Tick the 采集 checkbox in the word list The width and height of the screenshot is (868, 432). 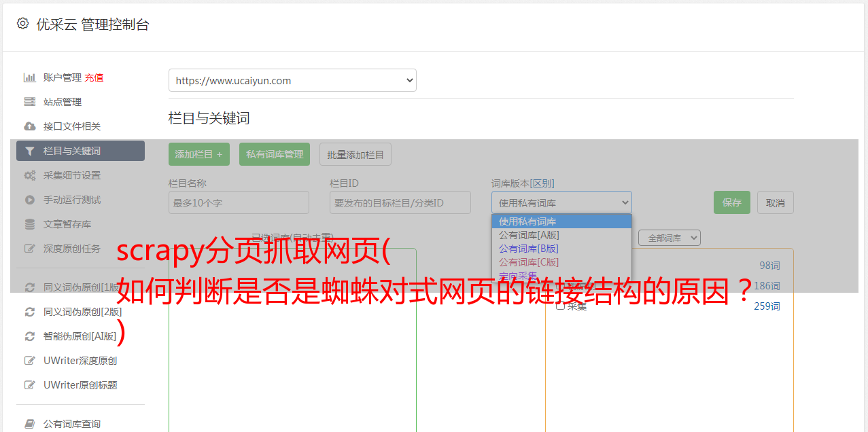(561, 306)
